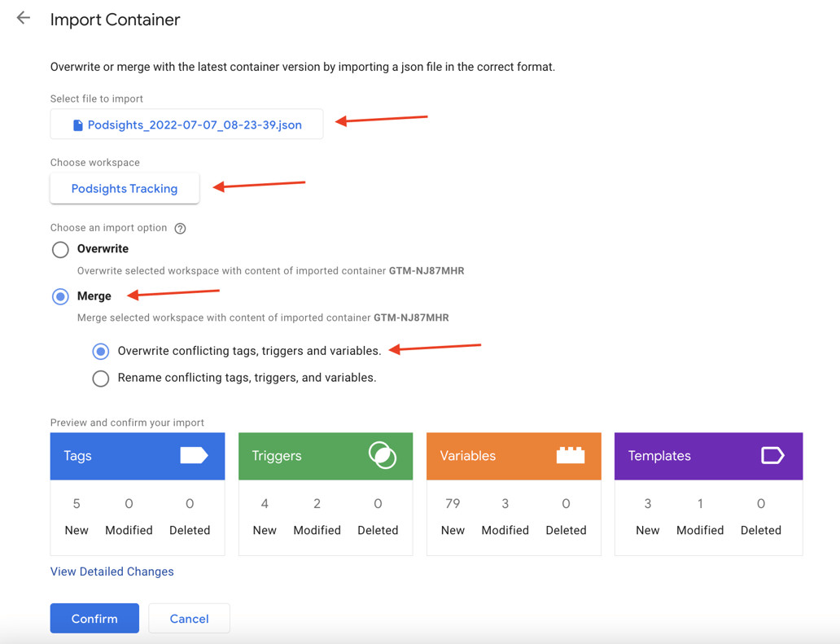Click the Templates card label icon

[x=772, y=455]
